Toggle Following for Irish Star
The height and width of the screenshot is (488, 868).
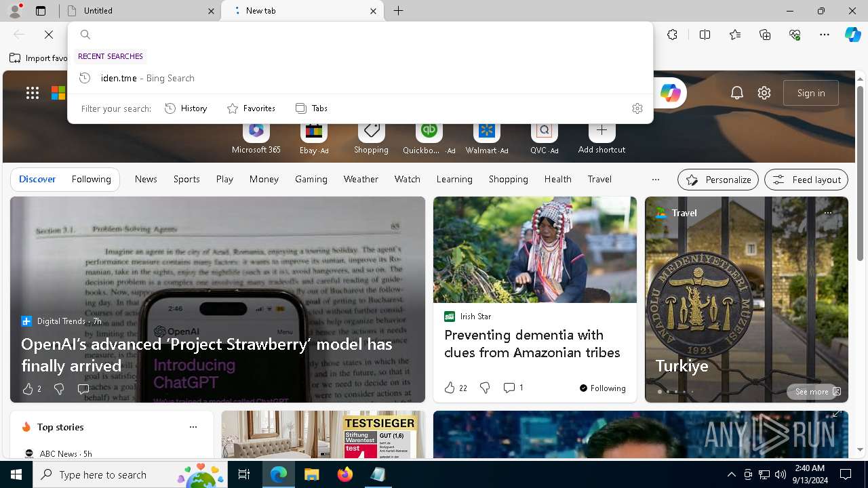point(602,388)
